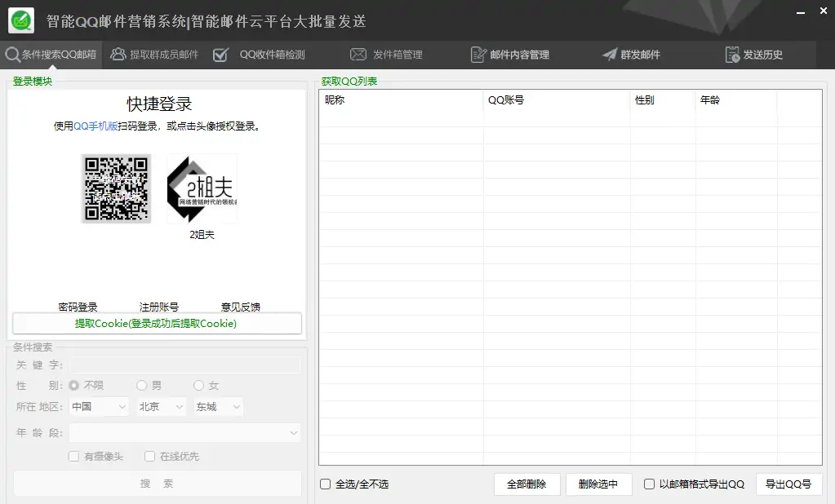
Task: Select the 女 gender radio button
Action: coord(198,385)
